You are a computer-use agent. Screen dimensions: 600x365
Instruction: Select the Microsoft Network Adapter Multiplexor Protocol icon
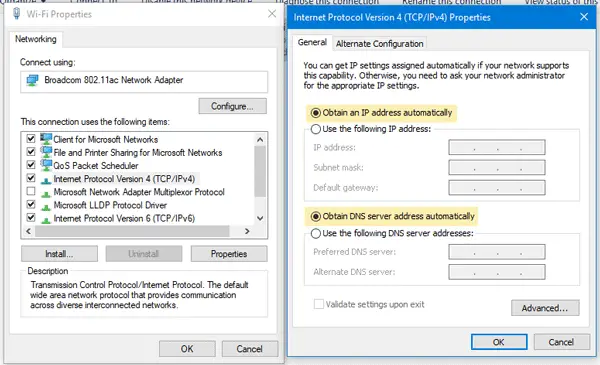[x=46, y=194]
